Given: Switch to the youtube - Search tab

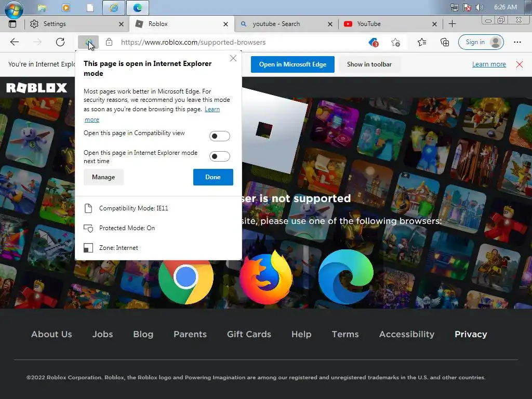Looking at the screenshot, I should point(286,24).
